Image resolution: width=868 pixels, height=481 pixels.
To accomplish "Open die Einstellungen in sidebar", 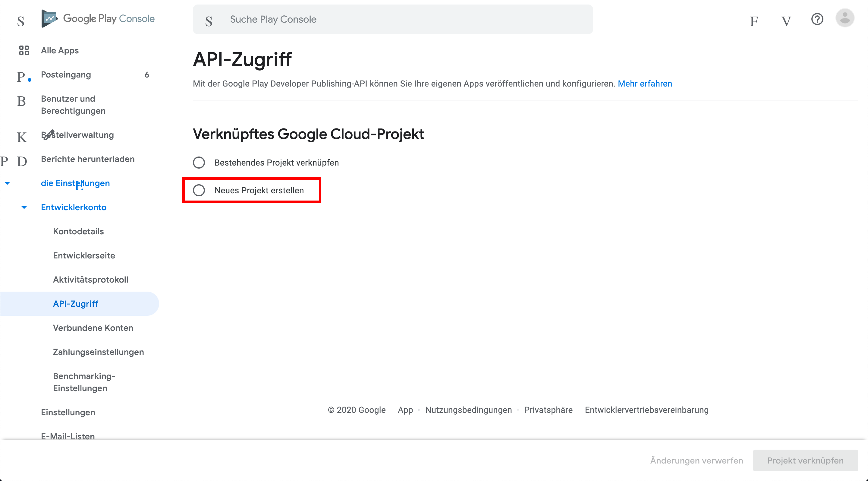I will [75, 183].
